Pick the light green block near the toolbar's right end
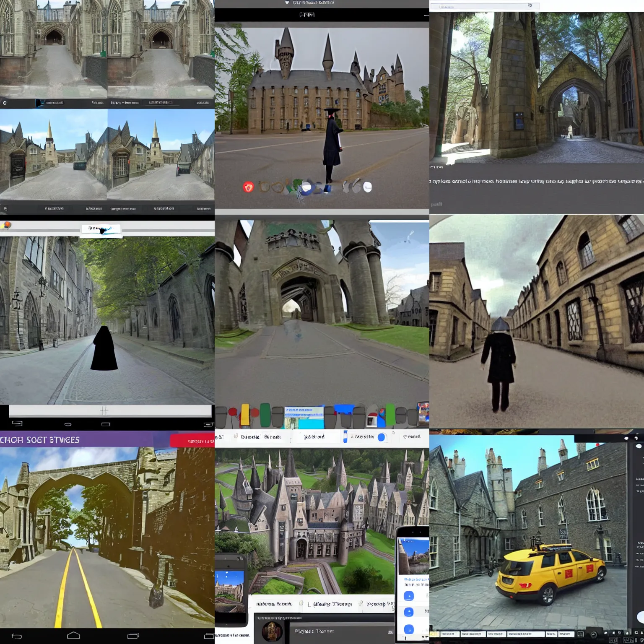Screen dimensions: 644x644 pyautogui.click(x=390, y=414)
